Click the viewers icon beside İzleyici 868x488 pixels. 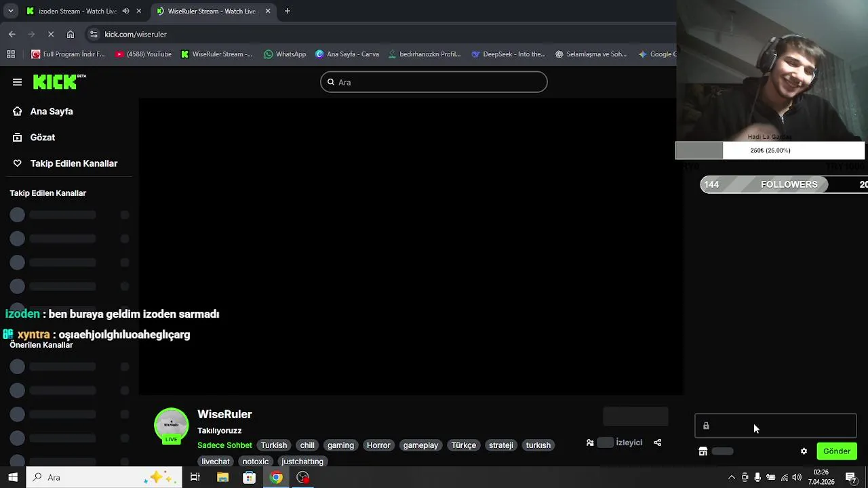point(590,443)
